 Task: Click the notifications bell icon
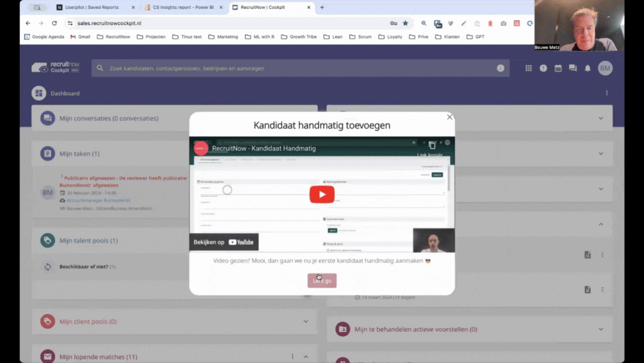coord(587,68)
